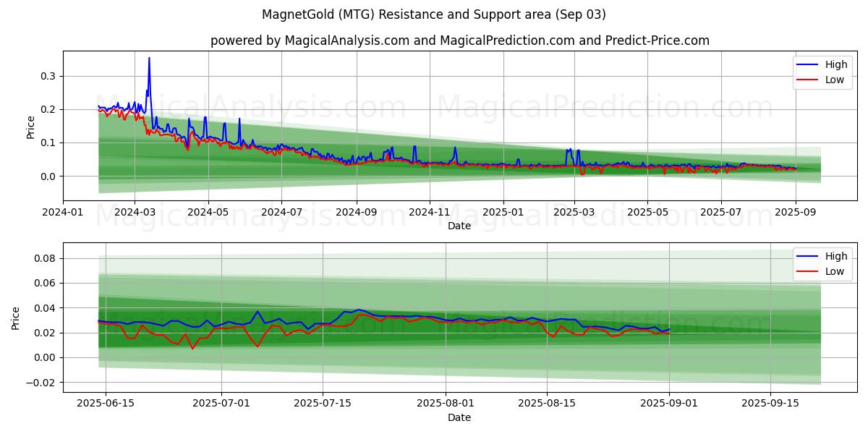The width and height of the screenshot is (868, 434).
Task: Click the '2025-07-15' tick label on bottom chart
Action: click(x=322, y=404)
